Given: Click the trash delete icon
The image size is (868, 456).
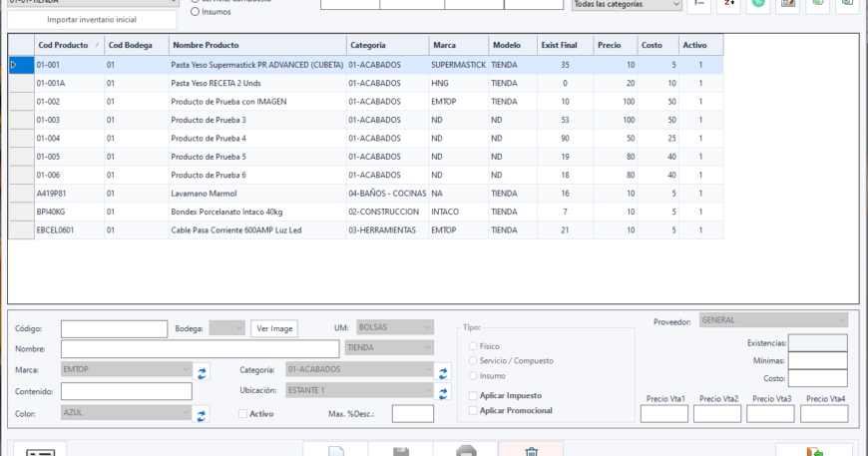Looking at the screenshot, I should (531, 450).
